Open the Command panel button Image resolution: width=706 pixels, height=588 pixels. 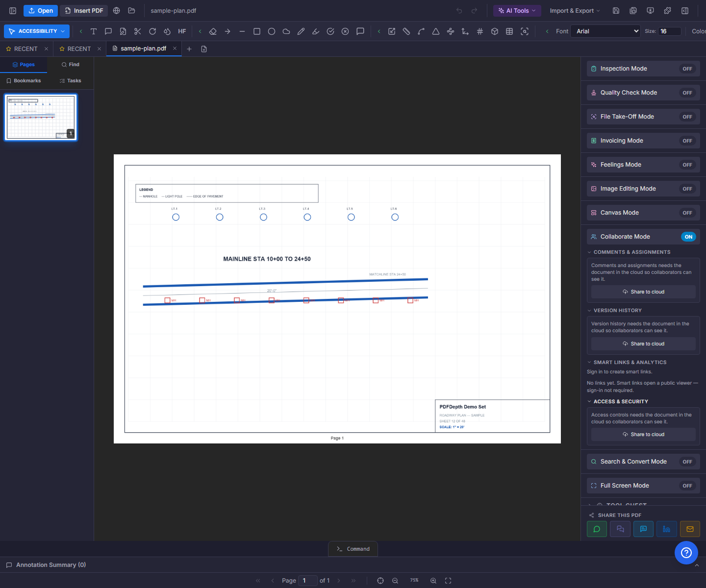(353, 549)
